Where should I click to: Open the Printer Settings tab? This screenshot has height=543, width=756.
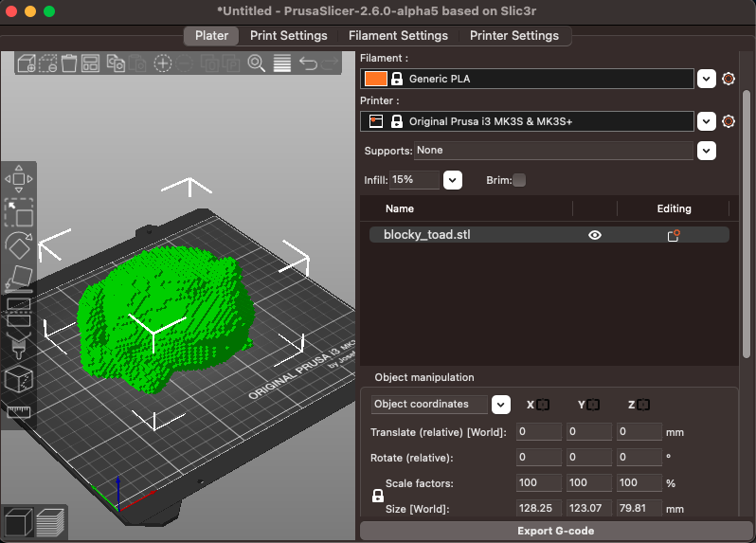(514, 36)
